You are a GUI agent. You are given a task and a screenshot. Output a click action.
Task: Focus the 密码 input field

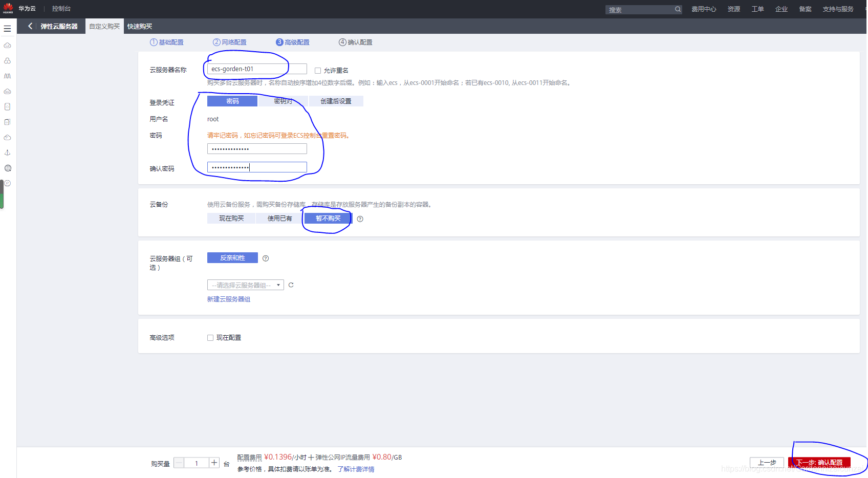257,149
